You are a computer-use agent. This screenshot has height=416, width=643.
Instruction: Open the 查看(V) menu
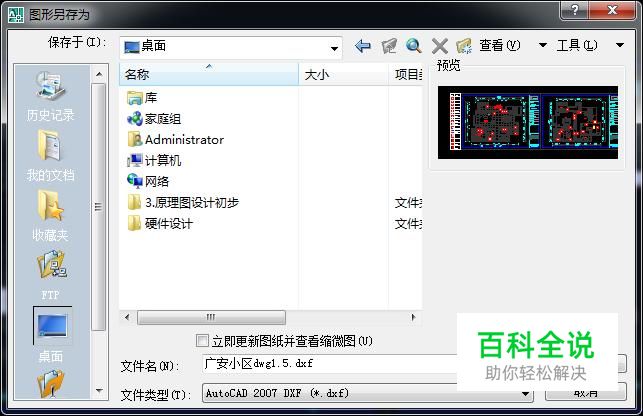click(x=500, y=45)
